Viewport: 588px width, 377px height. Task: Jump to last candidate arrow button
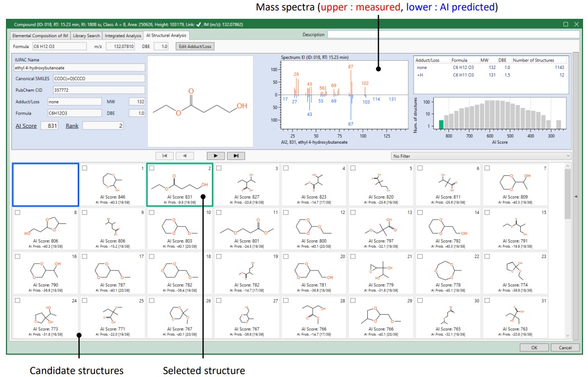(236, 156)
